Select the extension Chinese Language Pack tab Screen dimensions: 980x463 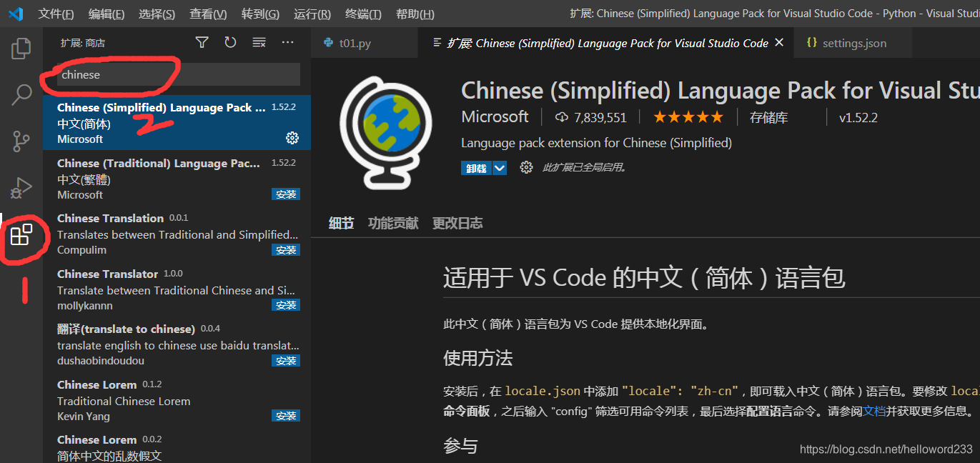tap(605, 43)
